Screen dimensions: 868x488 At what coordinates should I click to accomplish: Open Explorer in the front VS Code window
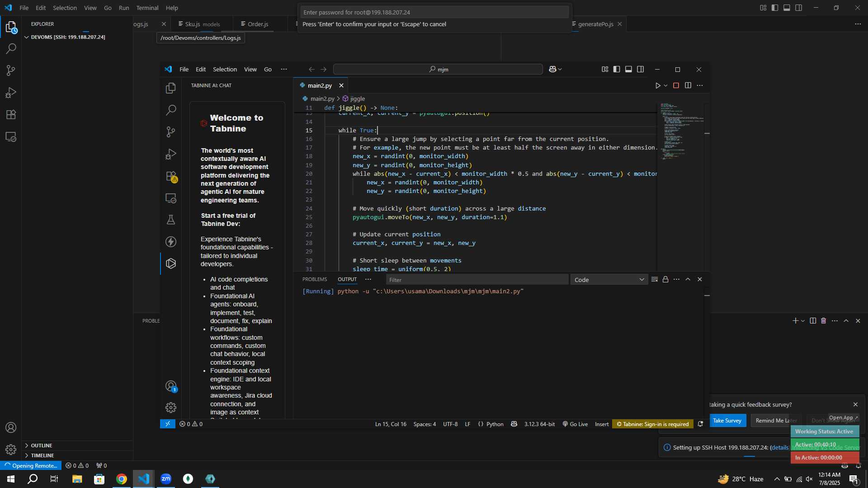point(171,88)
